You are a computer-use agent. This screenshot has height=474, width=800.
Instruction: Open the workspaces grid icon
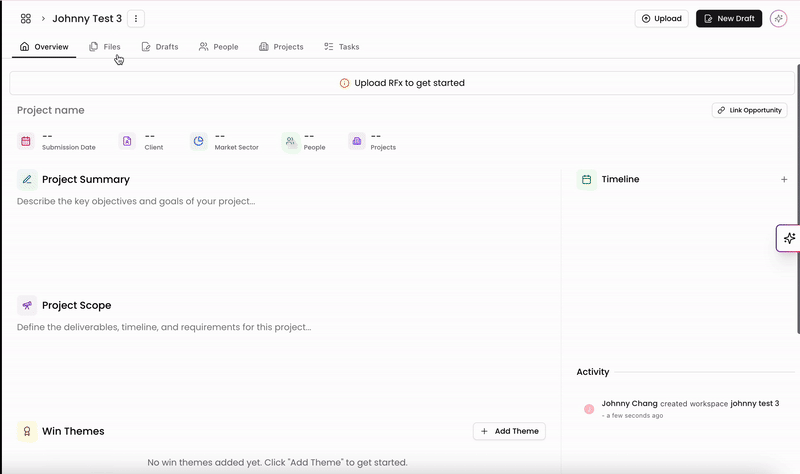tap(26, 18)
